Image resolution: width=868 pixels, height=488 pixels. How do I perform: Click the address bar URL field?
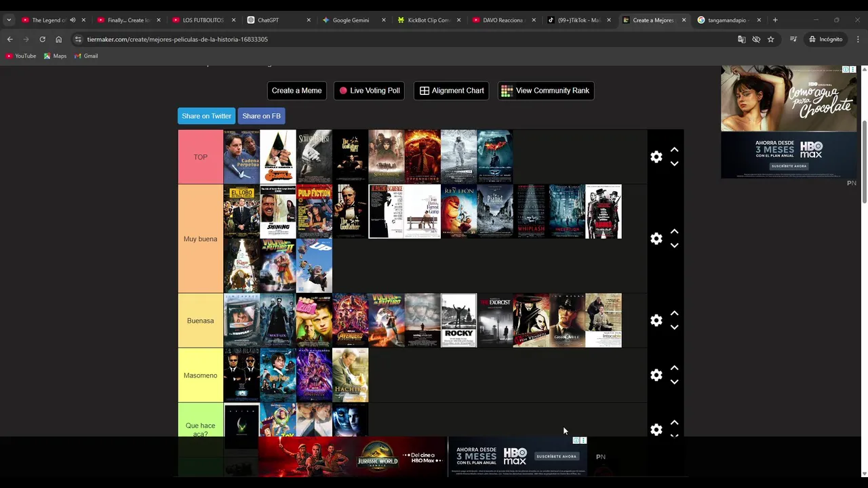click(407, 39)
